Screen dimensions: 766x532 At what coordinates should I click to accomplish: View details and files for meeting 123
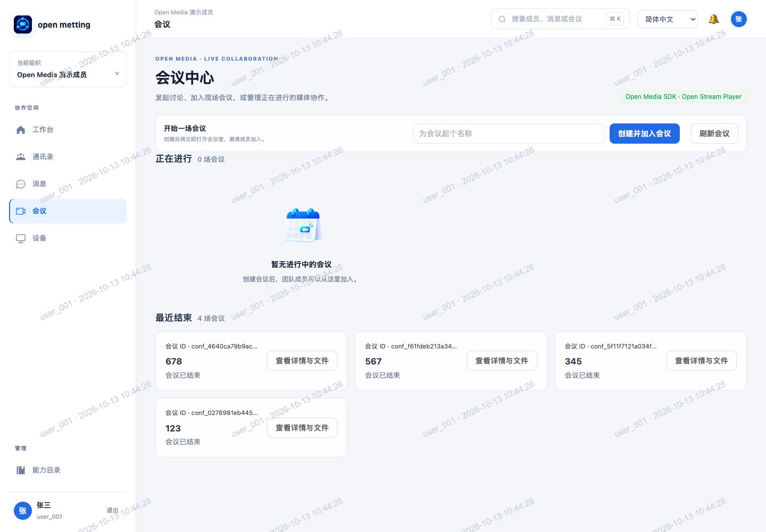tap(302, 428)
